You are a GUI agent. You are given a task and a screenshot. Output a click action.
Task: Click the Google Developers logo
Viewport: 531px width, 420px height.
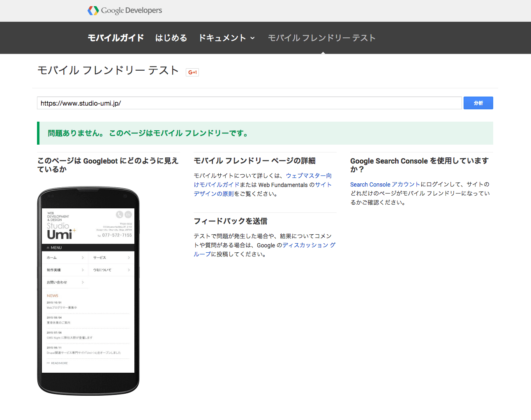coord(125,10)
